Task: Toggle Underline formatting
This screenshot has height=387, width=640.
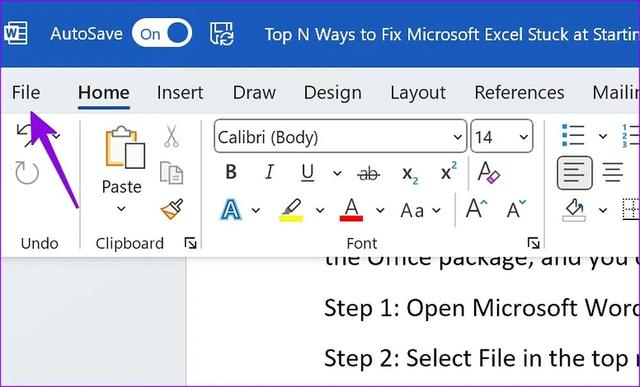Action: pos(307,173)
